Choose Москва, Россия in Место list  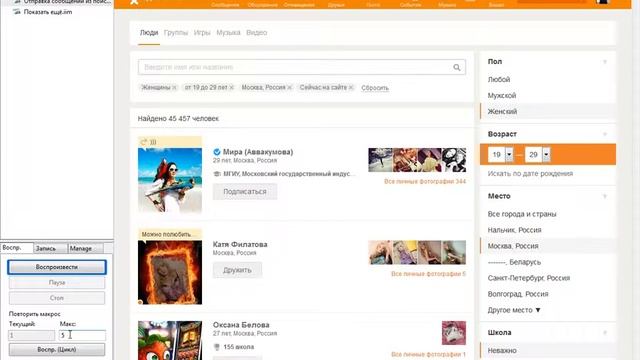click(513, 246)
